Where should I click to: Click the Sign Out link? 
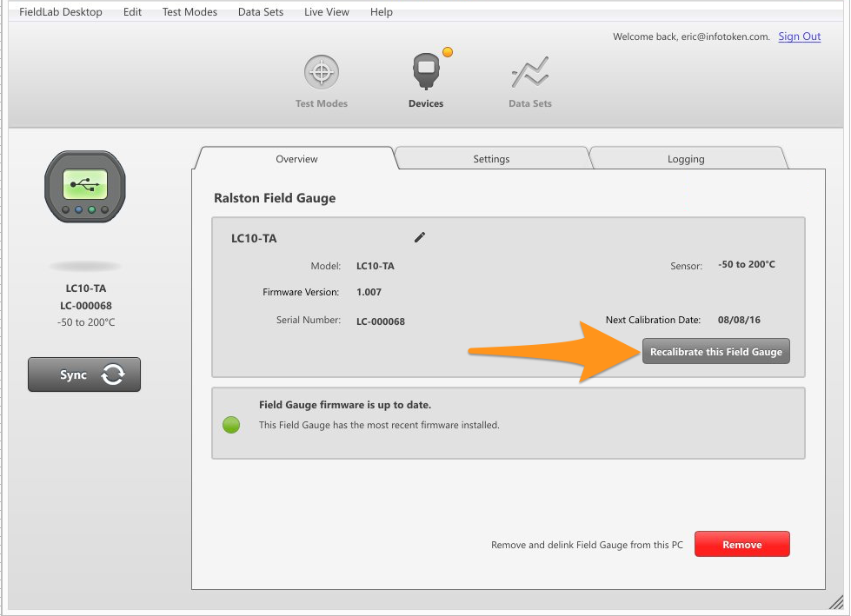[x=800, y=36]
